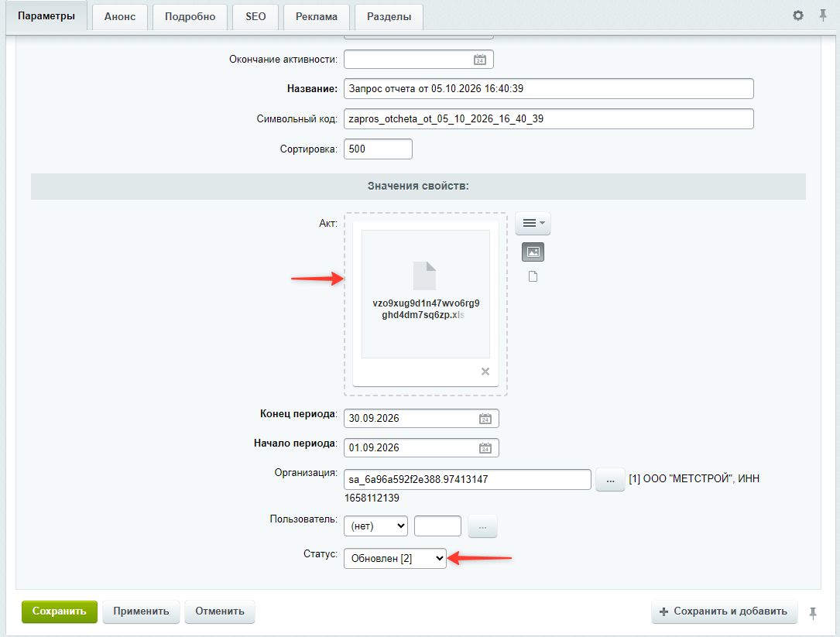Remove the attached xls file
The height and width of the screenshot is (637, 840).
click(485, 372)
